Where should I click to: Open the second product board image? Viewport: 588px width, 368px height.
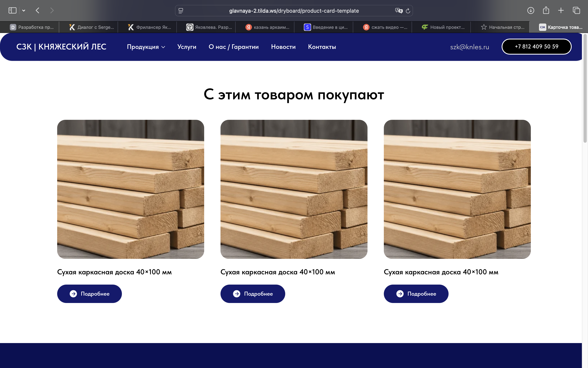coord(294,189)
